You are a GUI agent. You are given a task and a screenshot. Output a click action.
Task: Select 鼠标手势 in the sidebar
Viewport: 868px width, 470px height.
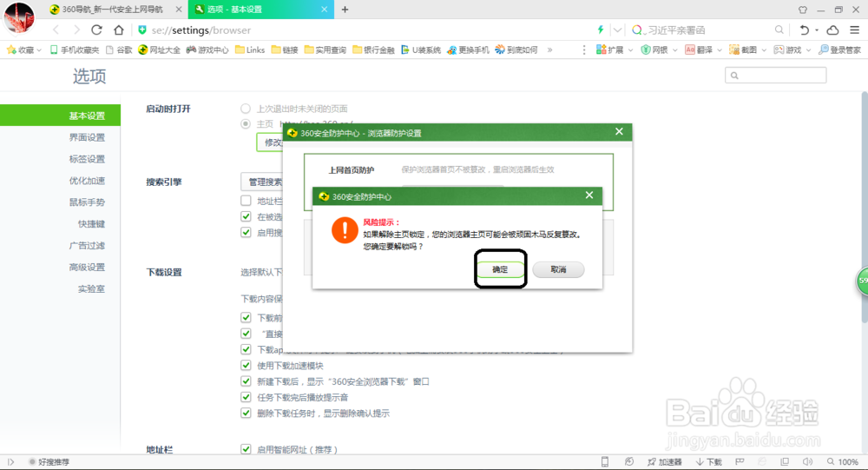87,202
